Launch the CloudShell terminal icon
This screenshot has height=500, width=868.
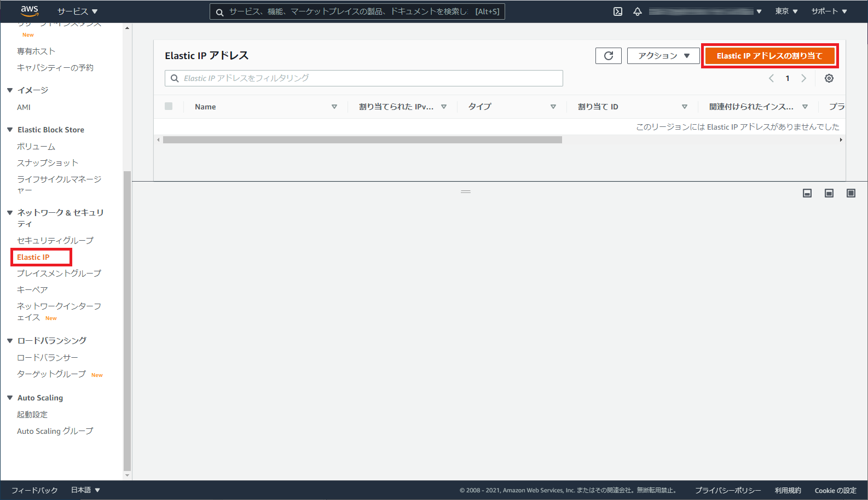pos(618,11)
